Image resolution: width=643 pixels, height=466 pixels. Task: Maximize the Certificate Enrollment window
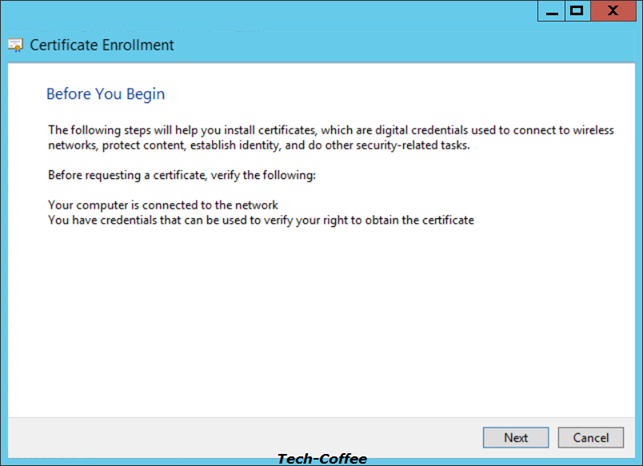click(577, 11)
